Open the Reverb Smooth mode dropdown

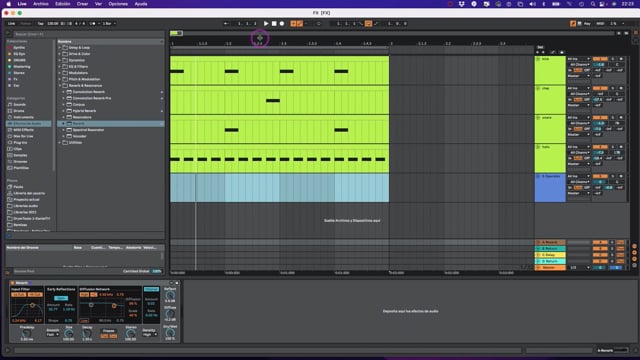coord(52,335)
